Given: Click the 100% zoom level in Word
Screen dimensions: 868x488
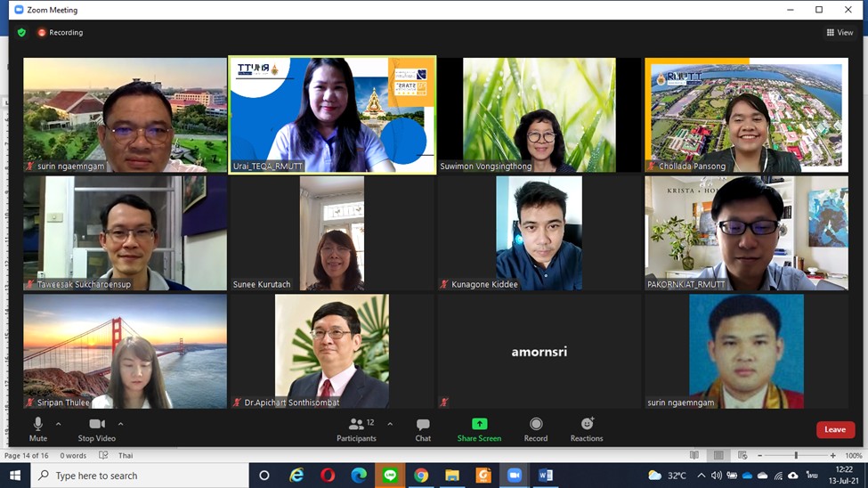Looking at the screenshot, I should click(x=853, y=455).
